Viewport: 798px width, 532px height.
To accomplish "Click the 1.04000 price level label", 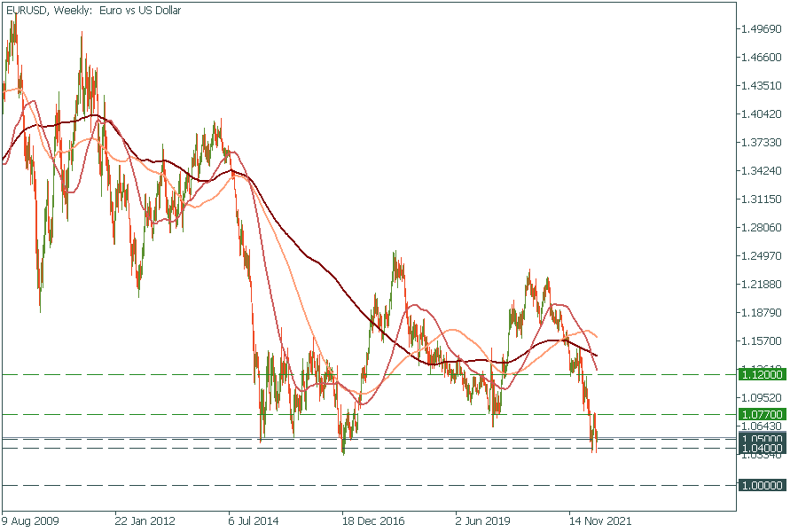I will click(761, 449).
